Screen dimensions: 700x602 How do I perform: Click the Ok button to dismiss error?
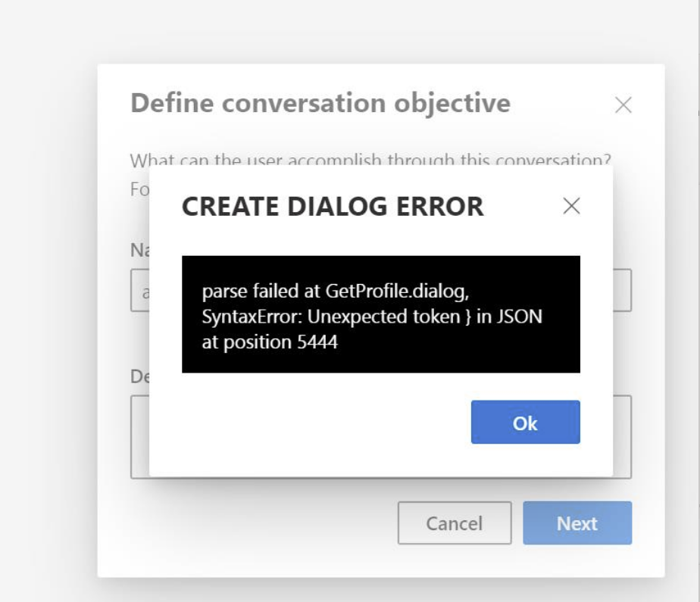tap(525, 422)
